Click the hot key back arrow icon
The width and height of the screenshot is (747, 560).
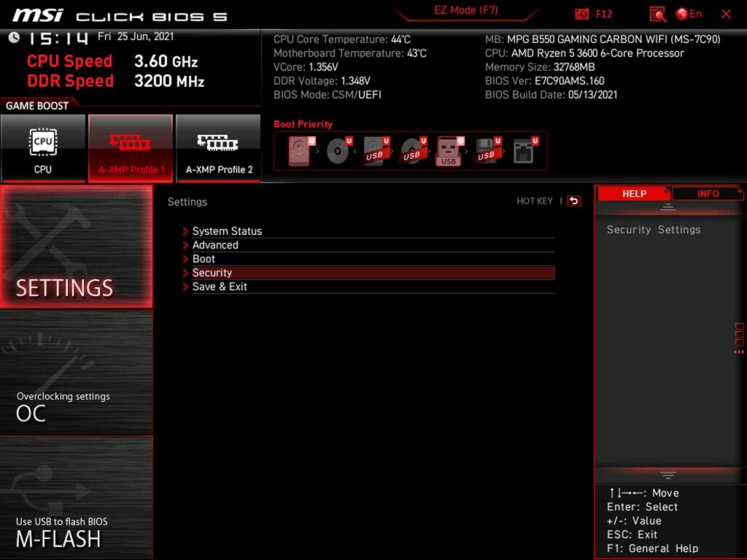pos(574,201)
